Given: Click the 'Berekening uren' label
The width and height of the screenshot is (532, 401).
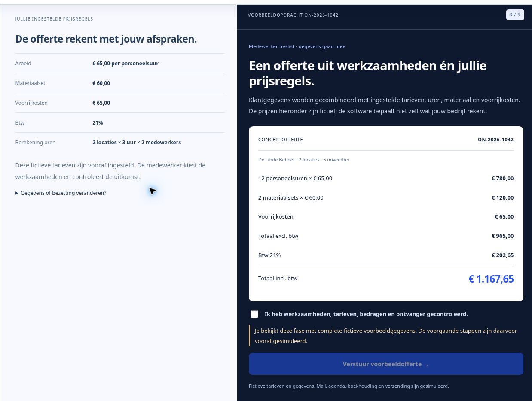Looking at the screenshot, I should click(x=35, y=143).
